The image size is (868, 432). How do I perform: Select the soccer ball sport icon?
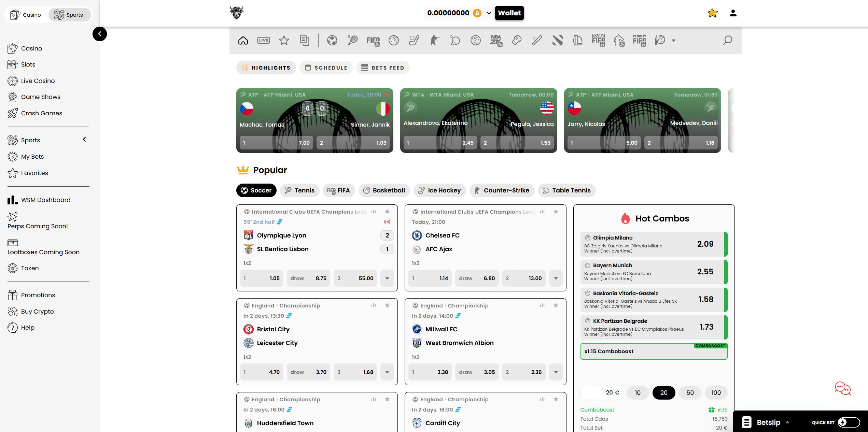pos(332,41)
